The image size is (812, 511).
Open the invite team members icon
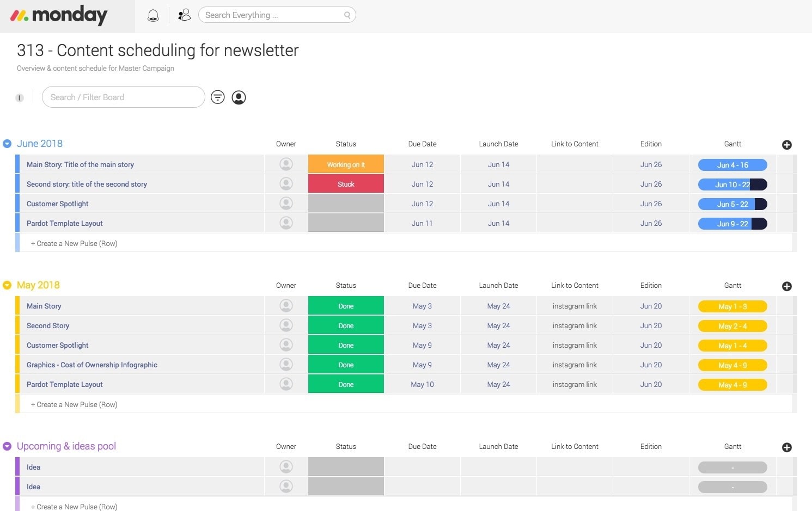click(185, 15)
